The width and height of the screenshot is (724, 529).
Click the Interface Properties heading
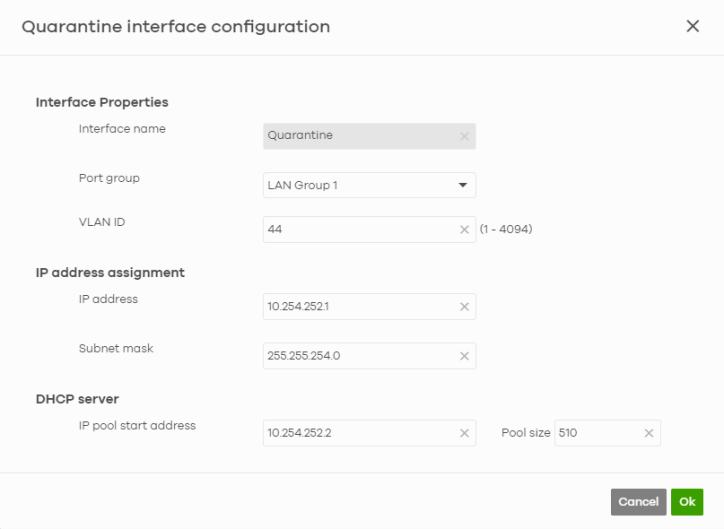click(x=102, y=102)
